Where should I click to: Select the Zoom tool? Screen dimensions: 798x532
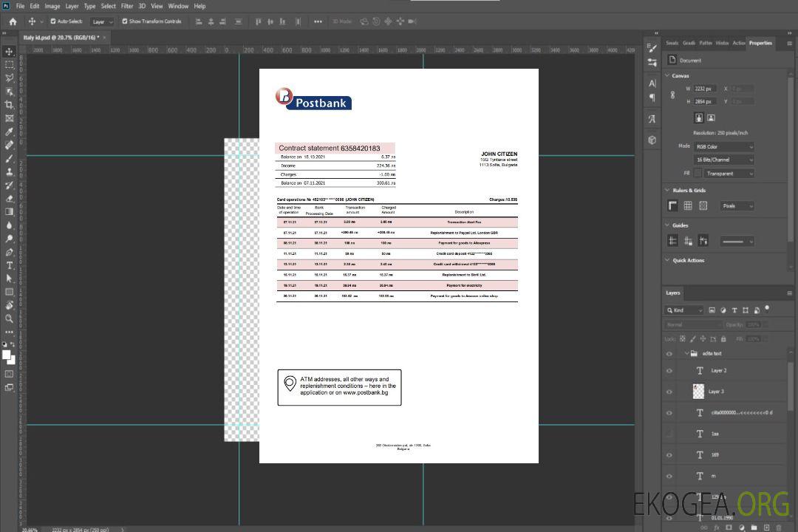click(9, 318)
